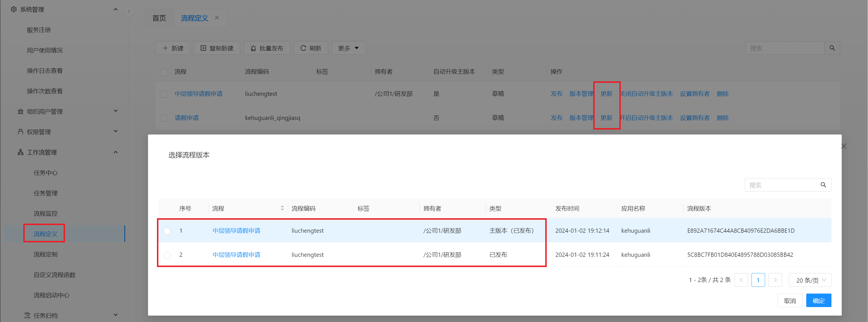
Task: Click 删除 for the 中层领导请假申请 row
Action: [x=723, y=94]
